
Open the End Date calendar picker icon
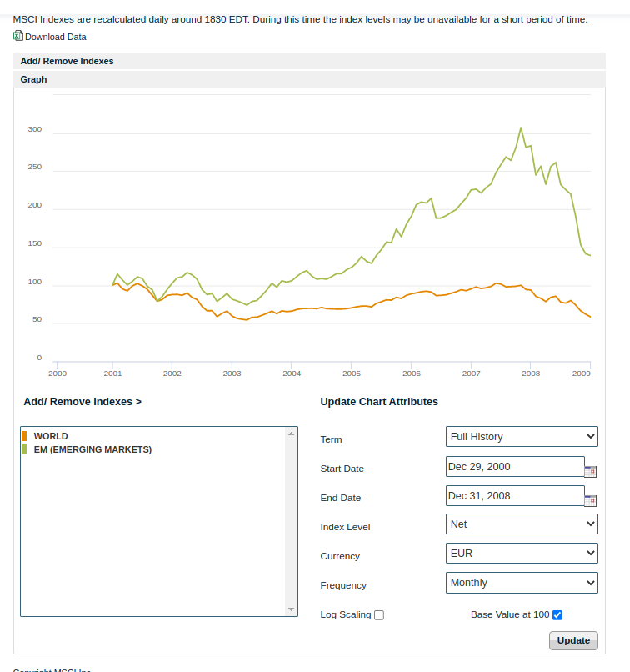(591, 500)
